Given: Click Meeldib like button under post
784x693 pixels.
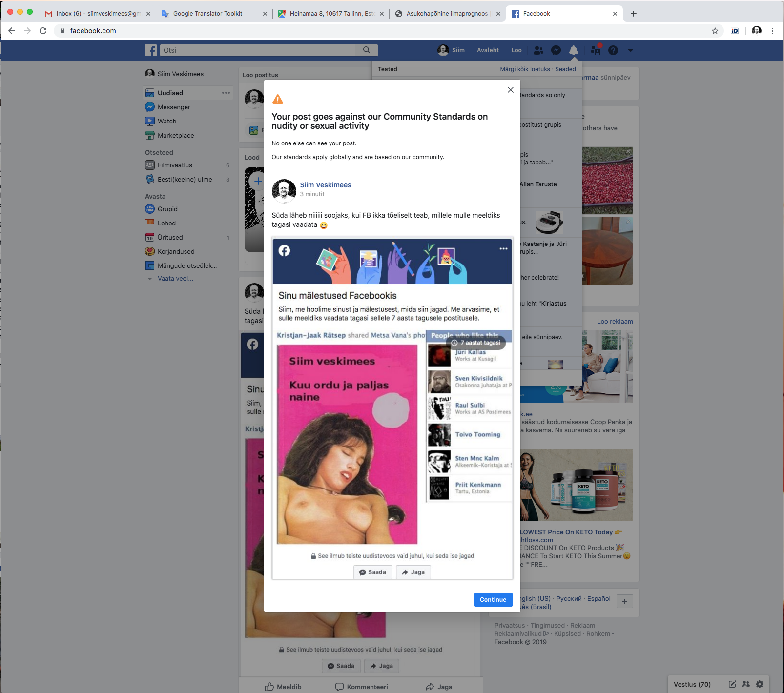Looking at the screenshot, I should [x=283, y=687].
